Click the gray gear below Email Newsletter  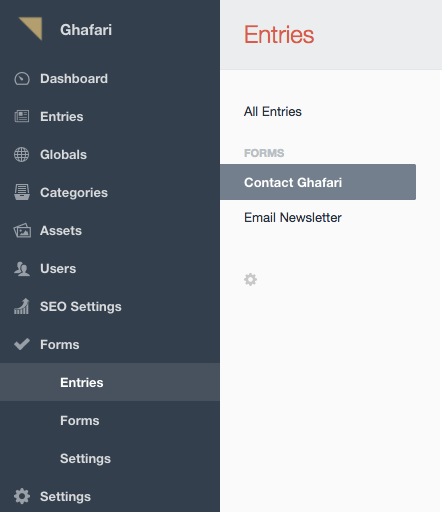click(x=250, y=280)
